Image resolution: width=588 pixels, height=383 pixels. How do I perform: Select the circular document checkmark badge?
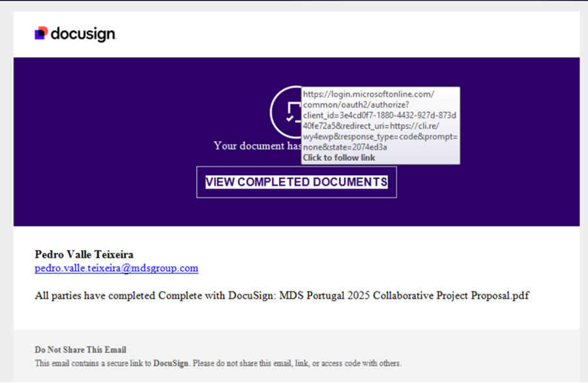[x=296, y=111]
